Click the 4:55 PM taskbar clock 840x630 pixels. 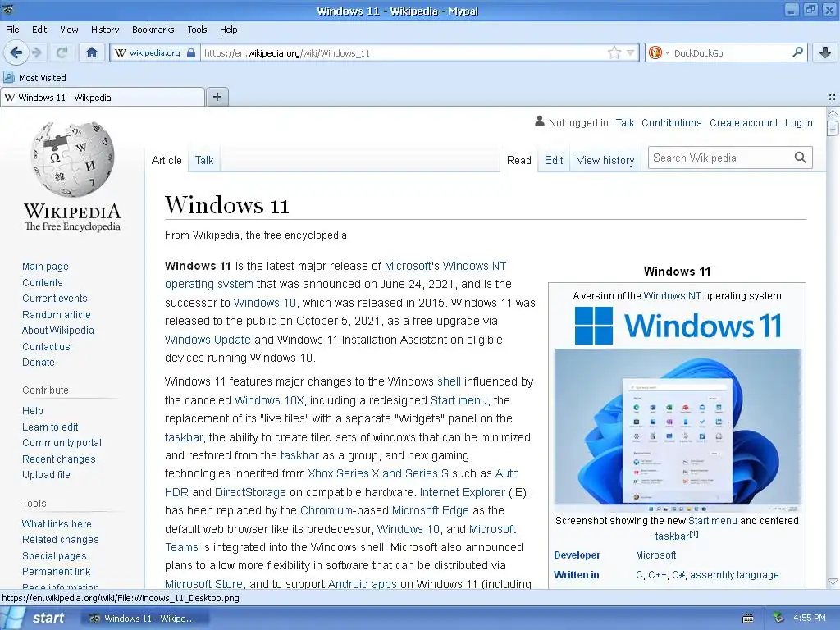[x=810, y=618]
